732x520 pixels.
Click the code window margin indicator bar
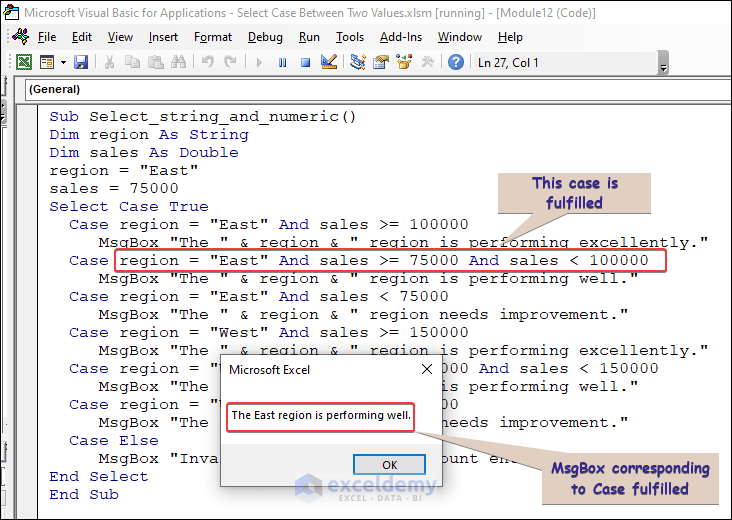point(28,312)
